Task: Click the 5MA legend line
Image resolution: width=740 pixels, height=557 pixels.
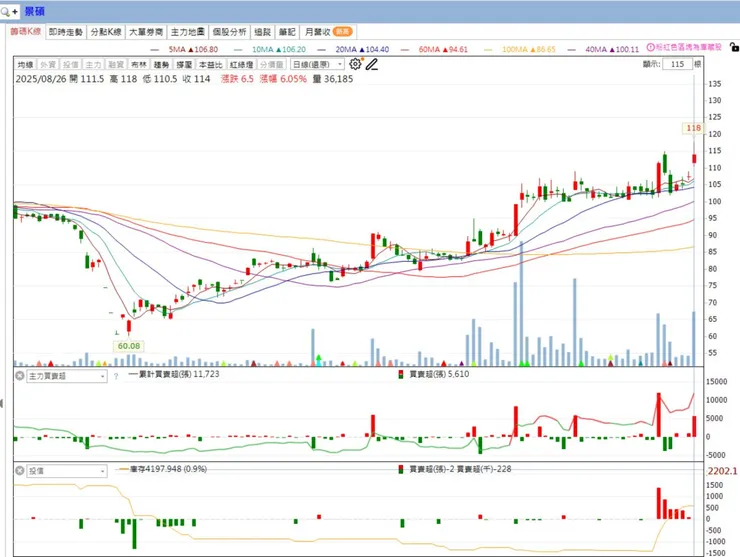Action: (155, 50)
